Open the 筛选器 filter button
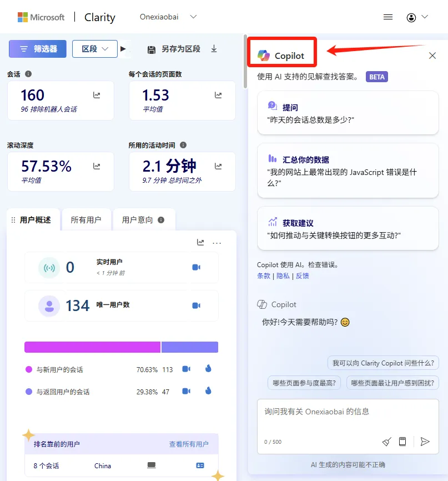The width and height of the screenshot is (448, 481). click(x=37, y=49)
